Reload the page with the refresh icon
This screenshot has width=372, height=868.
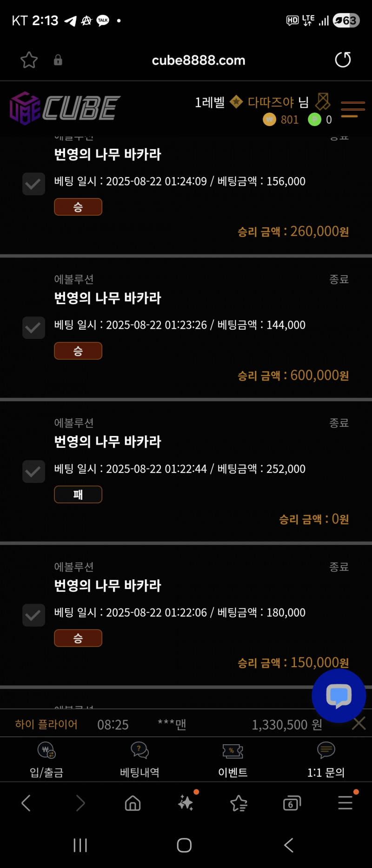coord(343,60)
